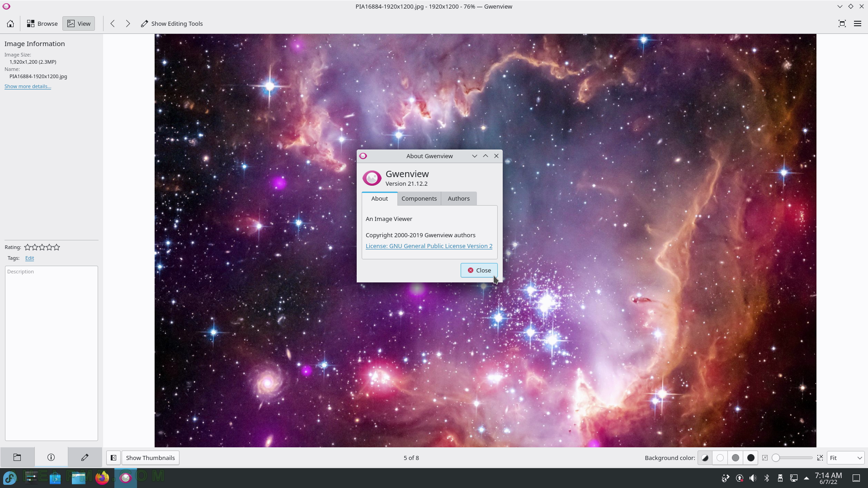This screenshot has height=488, width=868.
Task: Open Fedora application launcher
Action: pyautogui.click(x=10, y=478)
